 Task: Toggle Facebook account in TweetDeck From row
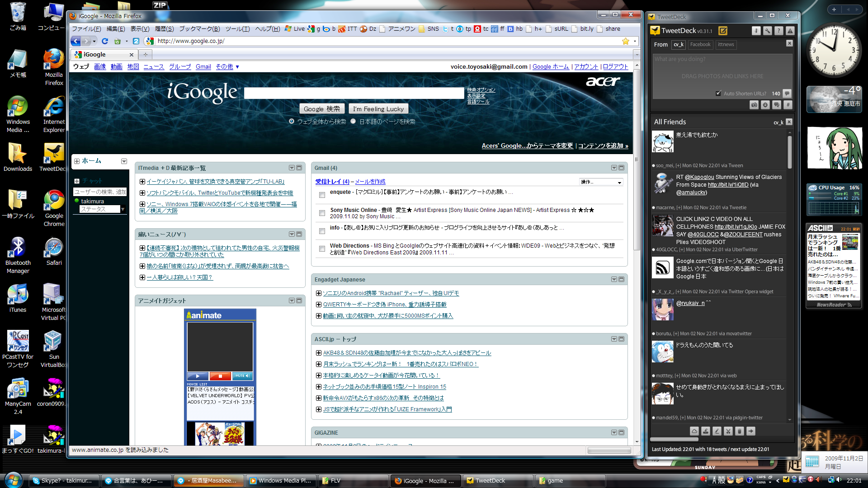click(x=700, y=44)
